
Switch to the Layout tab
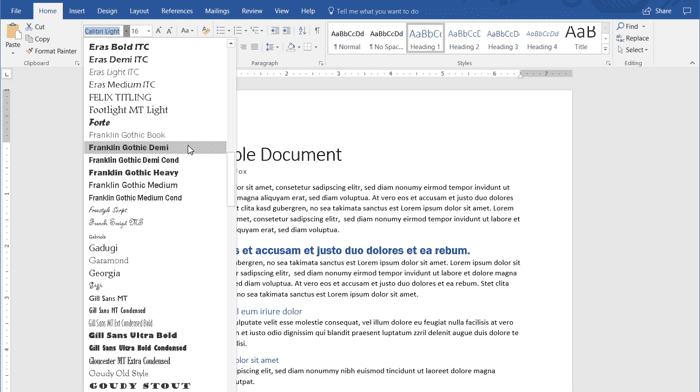pyautogui.click(x=139, y=11)
